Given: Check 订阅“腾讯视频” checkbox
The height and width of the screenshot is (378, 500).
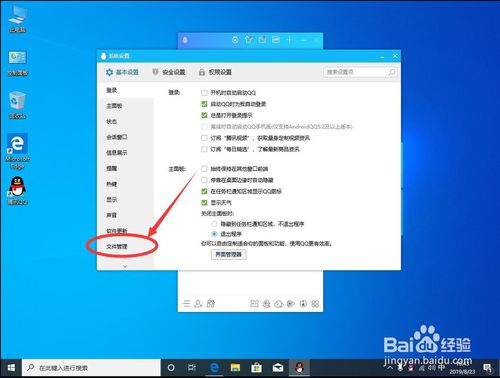Looking at the screenshot, I should click(204, 138).
